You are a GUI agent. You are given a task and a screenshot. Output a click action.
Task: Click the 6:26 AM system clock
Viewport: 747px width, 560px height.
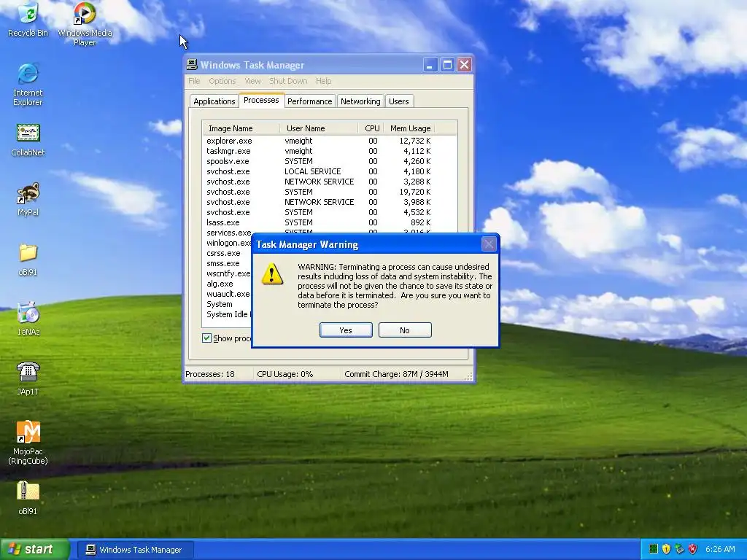coord(720,549)
